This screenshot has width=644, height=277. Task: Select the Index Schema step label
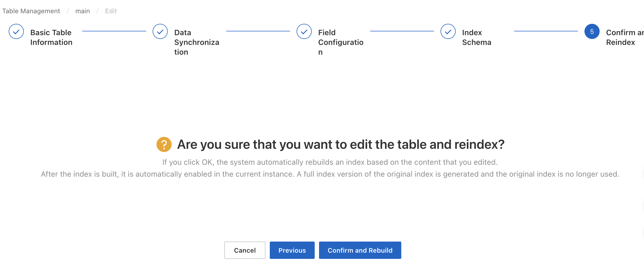477,37
